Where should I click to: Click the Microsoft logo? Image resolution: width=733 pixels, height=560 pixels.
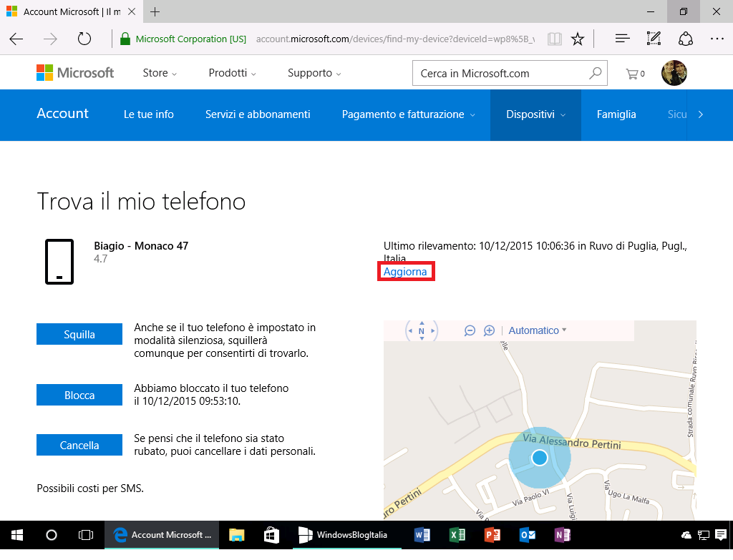click(x=75, y=73)
